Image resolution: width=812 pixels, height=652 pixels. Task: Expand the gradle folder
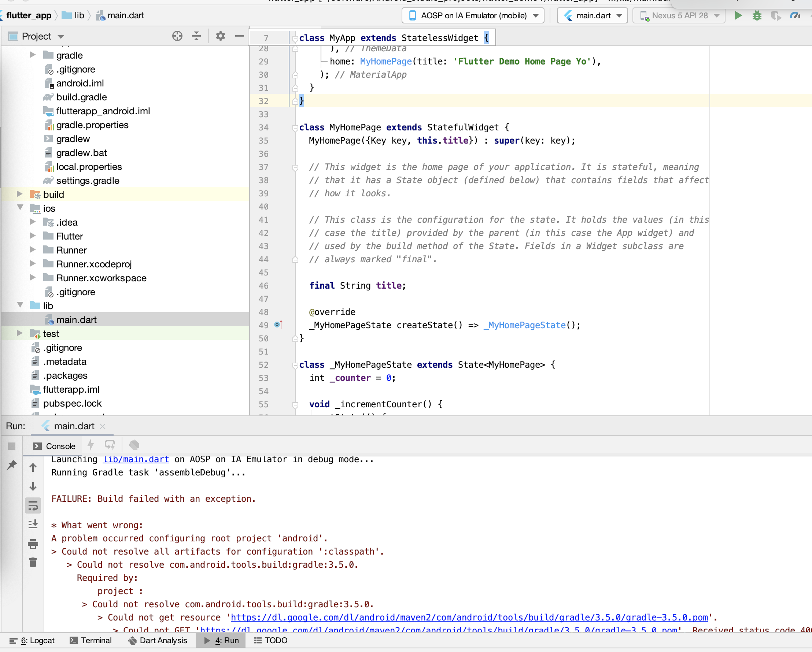pos(33,55)
